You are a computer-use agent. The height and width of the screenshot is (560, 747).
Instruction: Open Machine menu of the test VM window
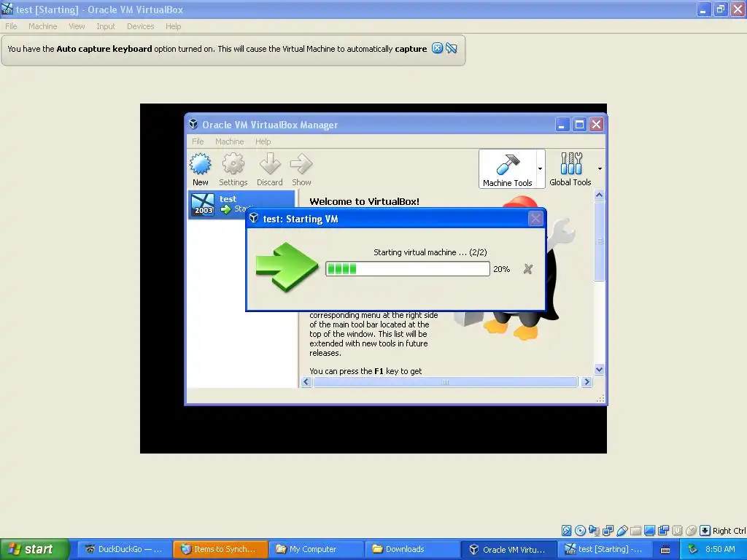point(42,26)
